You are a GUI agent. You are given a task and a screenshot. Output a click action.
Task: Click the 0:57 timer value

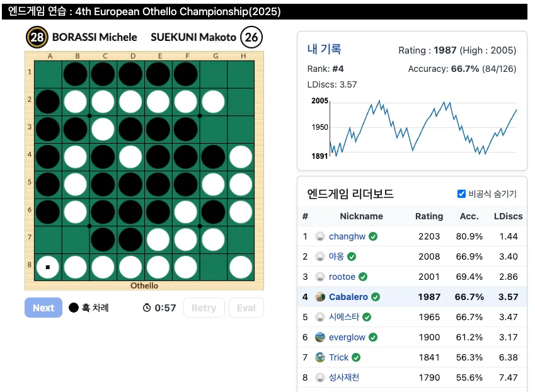165,308
